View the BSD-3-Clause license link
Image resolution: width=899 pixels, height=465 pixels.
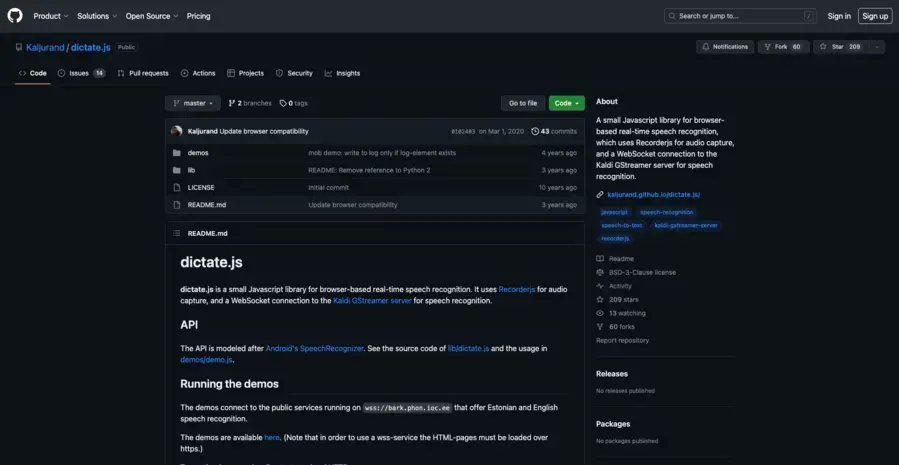tap(636, 272)
